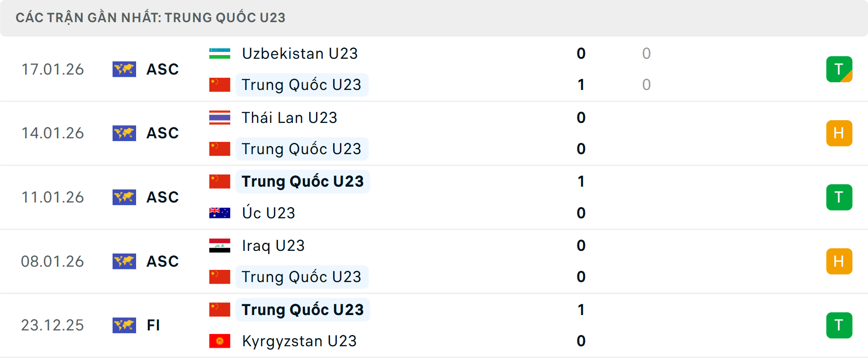Click the CÁC TRẬN GẦN NHẤT header
This screenshot has height=358, width=868.
(x=151, y=18)
